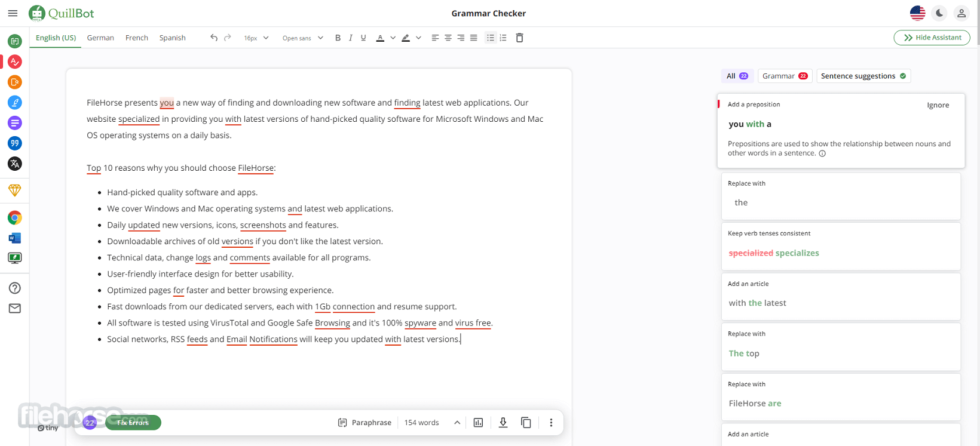Expand the font color dropdown arrow
The height and width of the screenshot is (446, 980).
[x=393, y=38]
